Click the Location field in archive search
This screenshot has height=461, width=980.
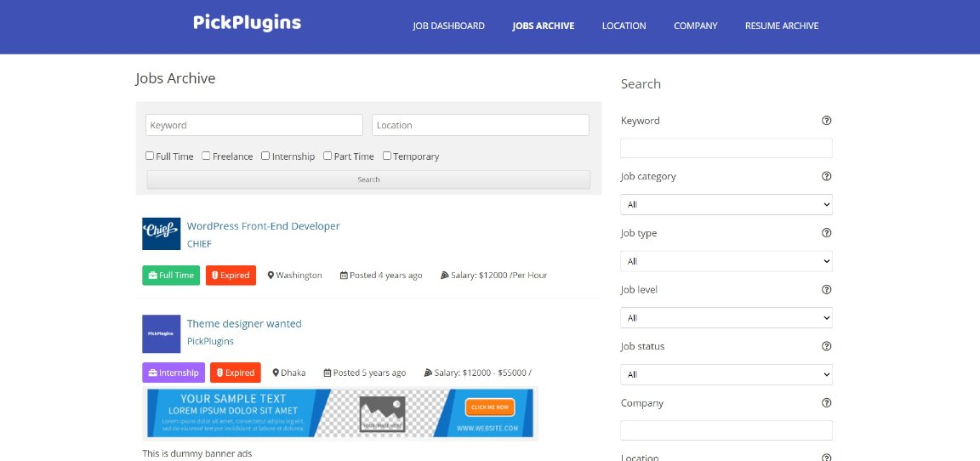(x=481, y=125)
